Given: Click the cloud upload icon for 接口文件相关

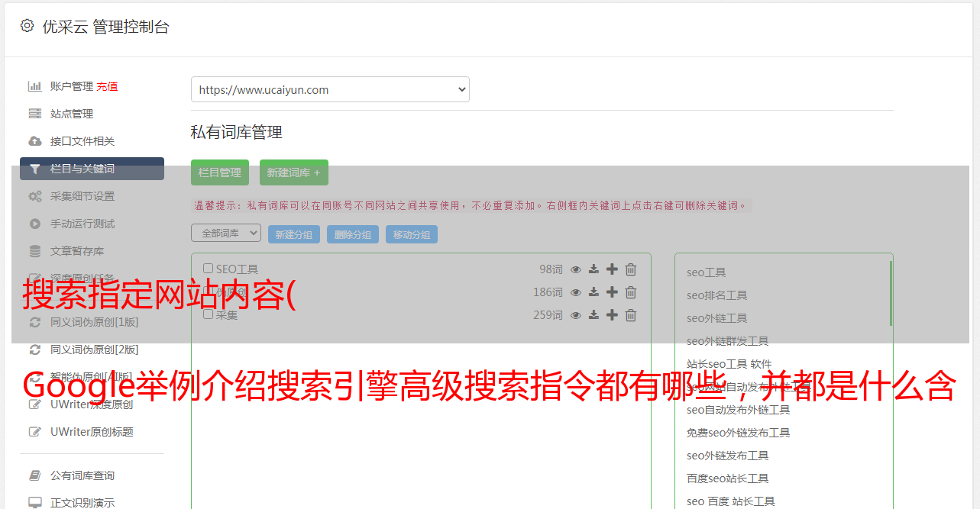Looking at the screenshot, I should (34, 141).
